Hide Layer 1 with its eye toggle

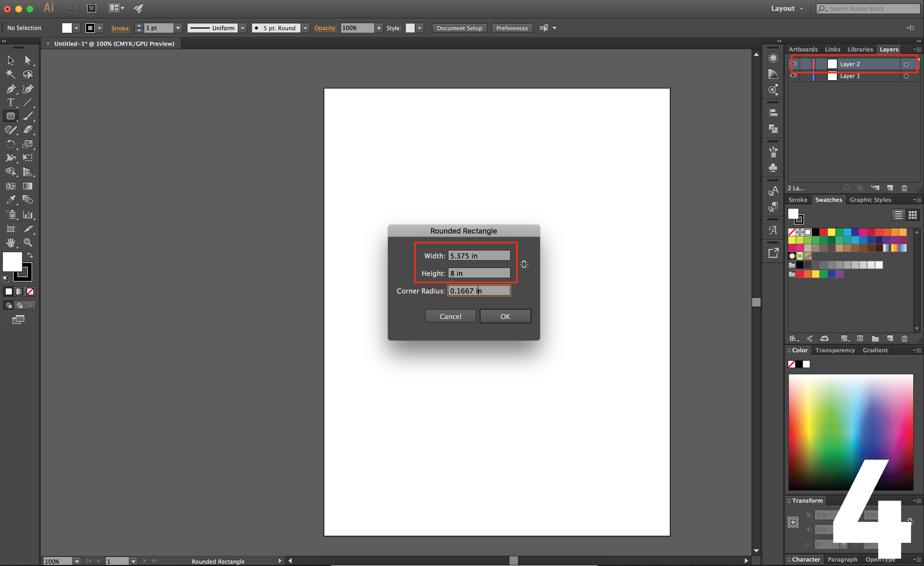(x=794, y=76)
